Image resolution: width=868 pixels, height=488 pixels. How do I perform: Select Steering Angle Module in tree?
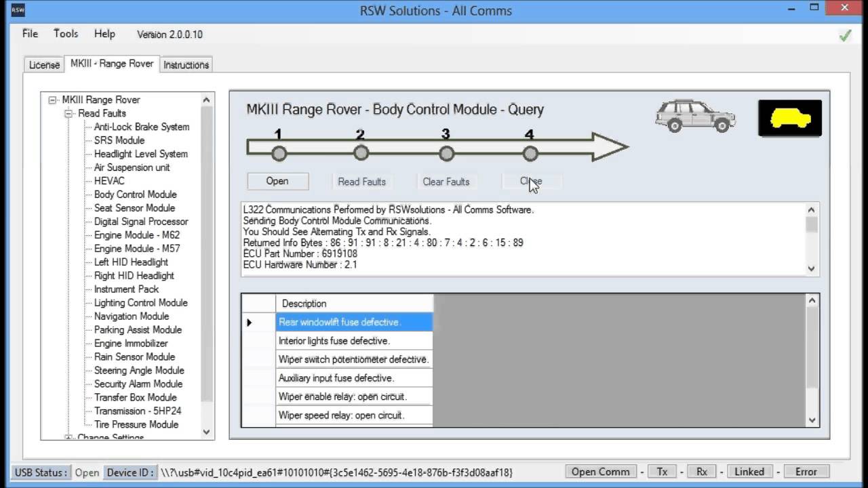point(139,371)
